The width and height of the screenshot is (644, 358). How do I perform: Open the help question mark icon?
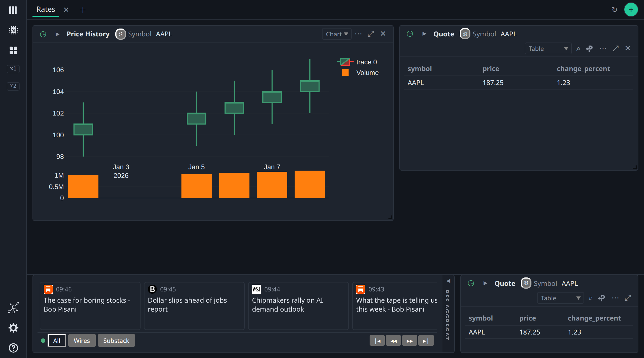pos(13,348)
